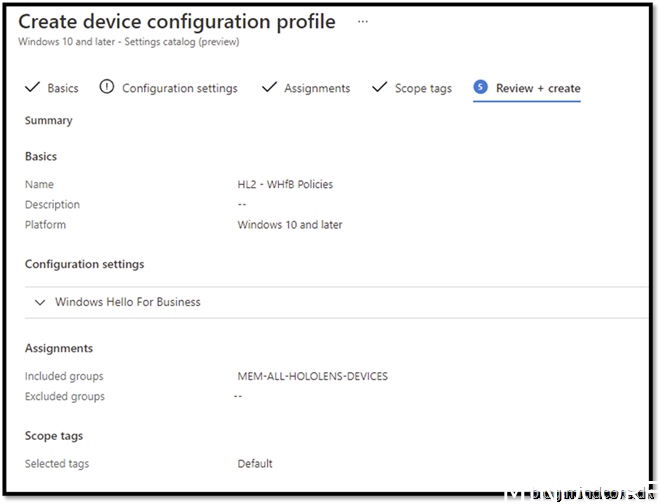Expand the Windows Hello For Business row
This screenshot has height=504, width=661.
(127, 302)
